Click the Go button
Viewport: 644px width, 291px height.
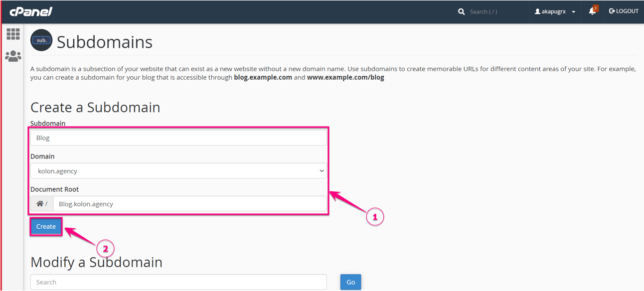point(351,282)
